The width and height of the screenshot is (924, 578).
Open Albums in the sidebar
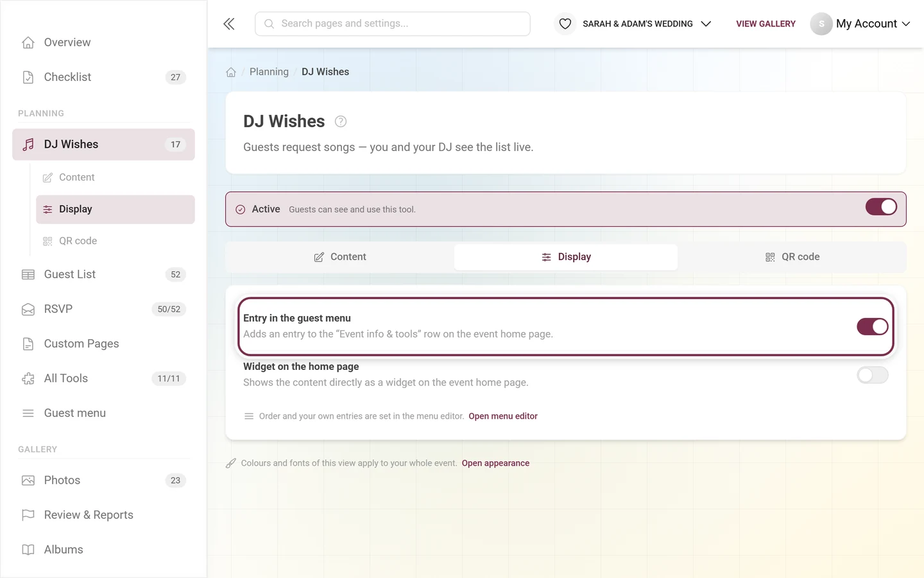pyautogui.click(x=103, y=550)
